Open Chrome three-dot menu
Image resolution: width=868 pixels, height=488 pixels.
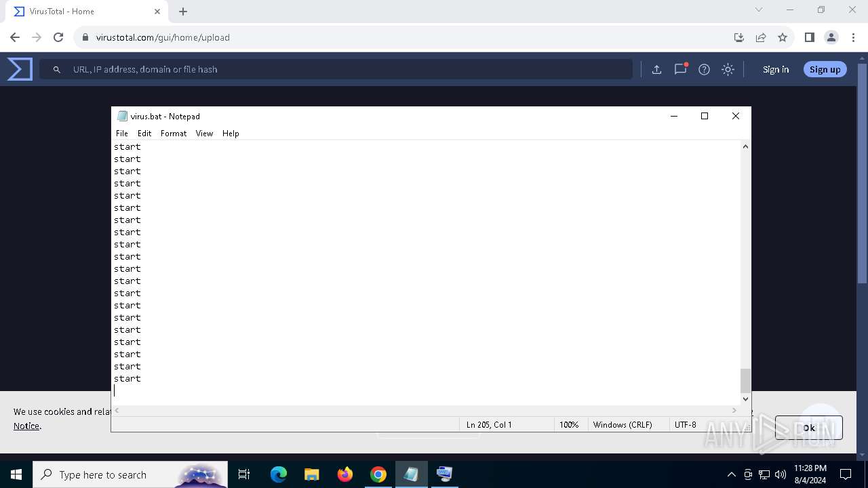click(852, 37)
